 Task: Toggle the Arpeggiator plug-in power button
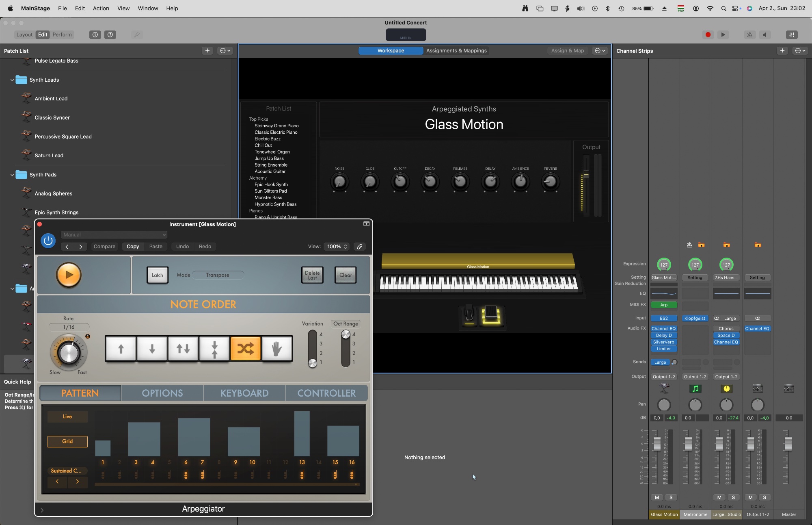tap(48, 241)
